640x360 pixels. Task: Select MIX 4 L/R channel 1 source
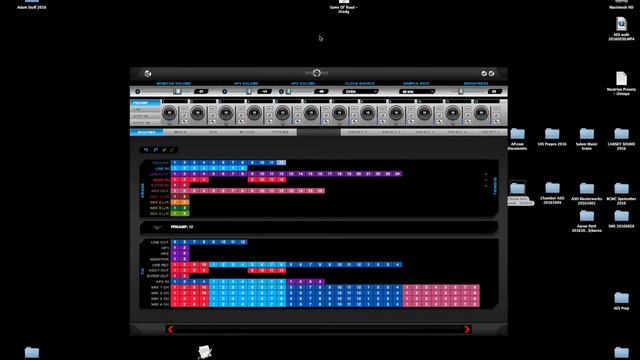(175, 213)
